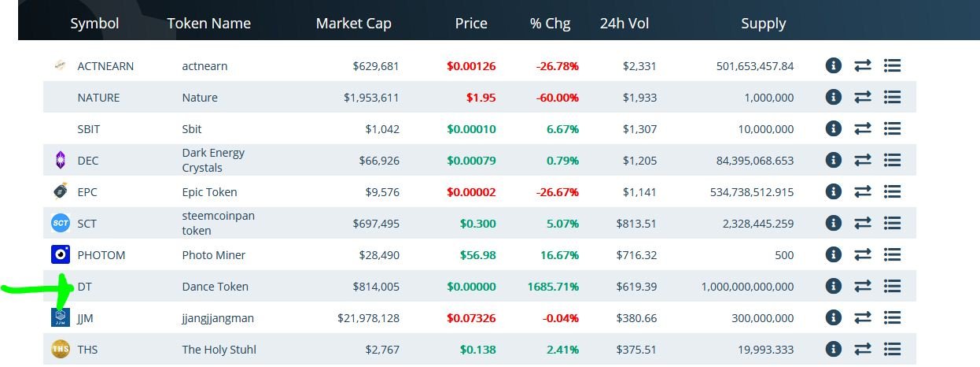Open trade arrows for EPC token

click(x=863, y=191)
